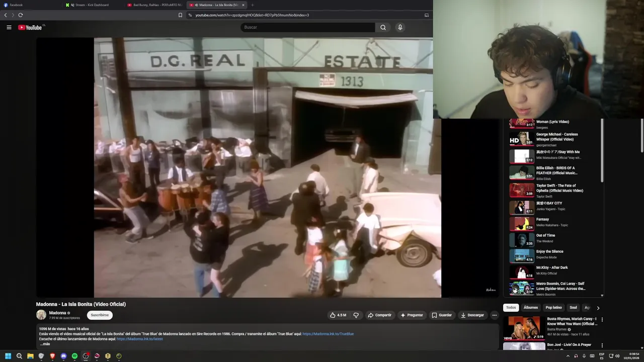Open the YouTube hamburger guide menu
644x362 pixels.
[9, 27]
